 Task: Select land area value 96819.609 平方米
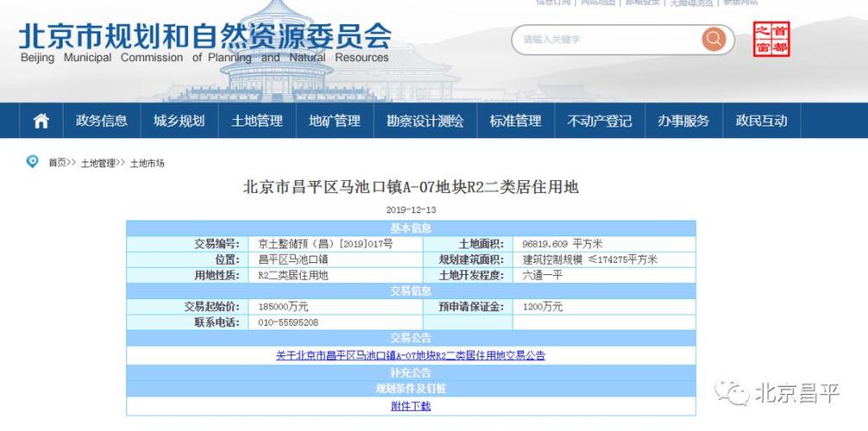coord(562,244)
